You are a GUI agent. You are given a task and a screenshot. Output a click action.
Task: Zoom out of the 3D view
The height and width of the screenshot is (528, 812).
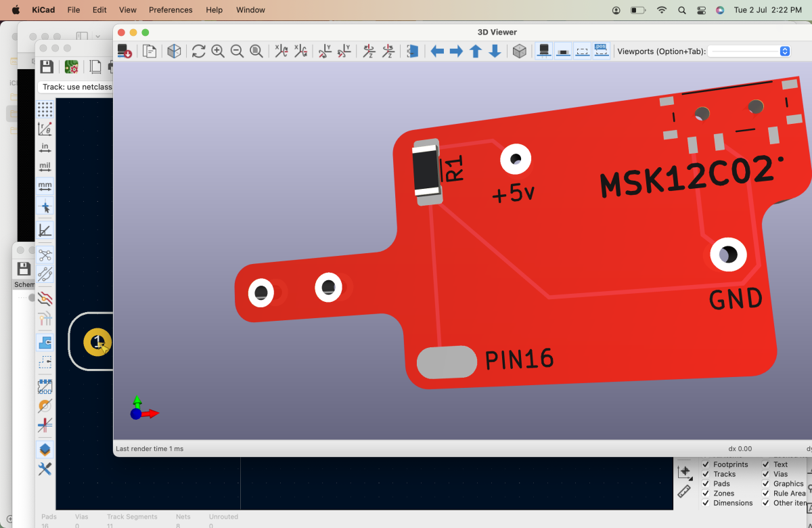237,51
